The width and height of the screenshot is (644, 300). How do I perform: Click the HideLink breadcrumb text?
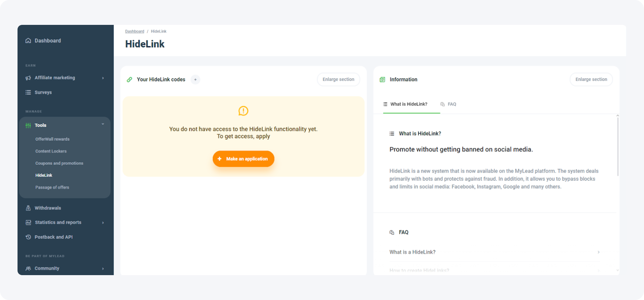click(159, 31)
